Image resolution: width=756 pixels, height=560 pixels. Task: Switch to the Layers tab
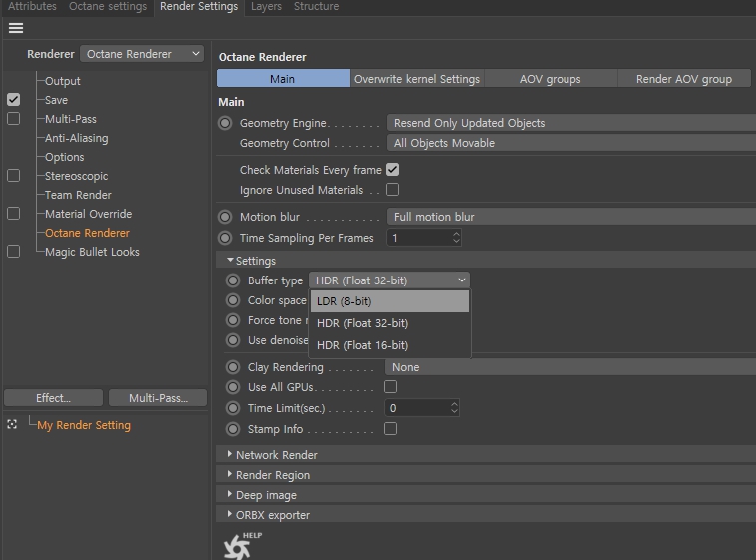[x=266, y=6]
